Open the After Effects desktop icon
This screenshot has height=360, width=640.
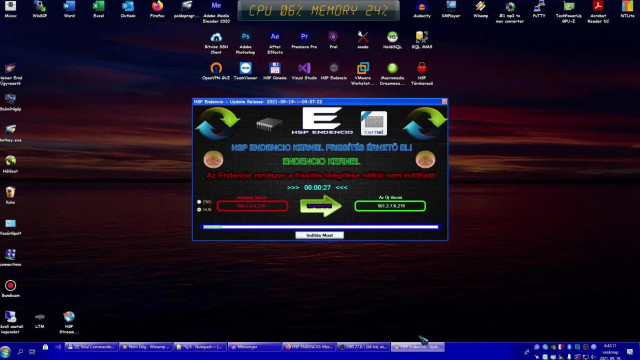(x=275, y=42)
